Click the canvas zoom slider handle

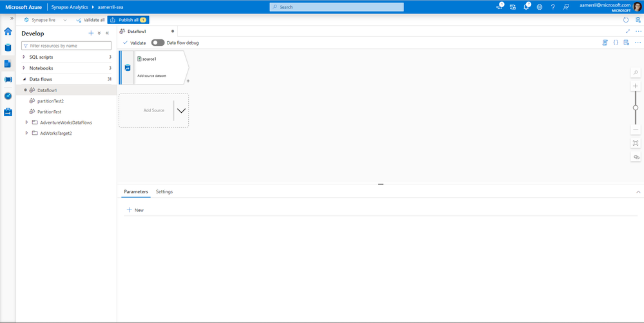point(636,108)
